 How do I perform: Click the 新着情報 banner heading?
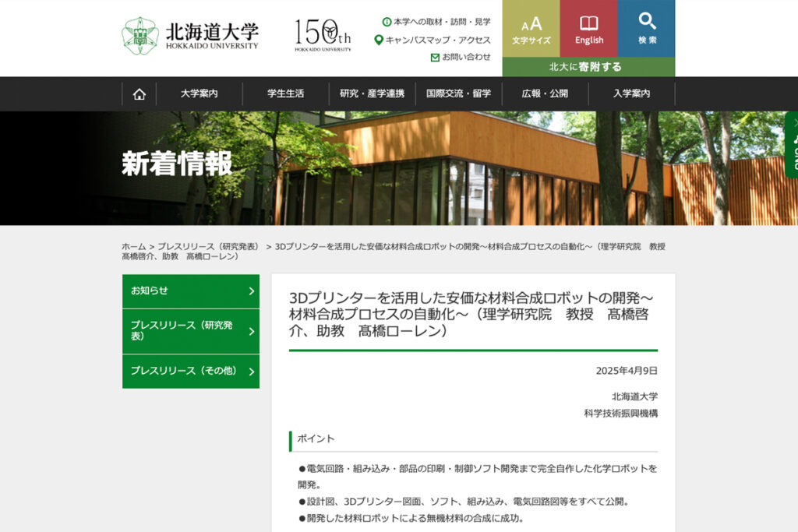pyautogui.click(x=177, y=164)
